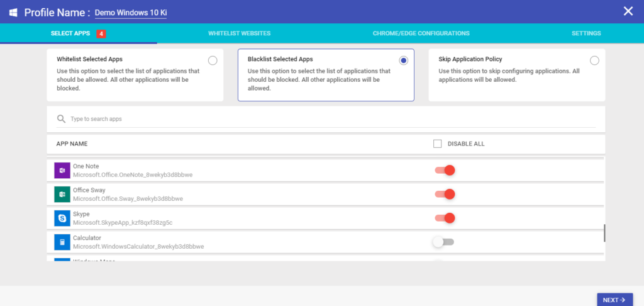Click the Profile Name text field
The image size is (644, 306).
[131, 13]
